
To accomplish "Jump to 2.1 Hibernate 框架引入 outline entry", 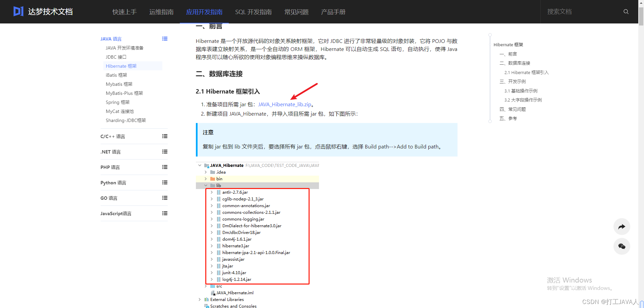I will [x=527, y=72].
